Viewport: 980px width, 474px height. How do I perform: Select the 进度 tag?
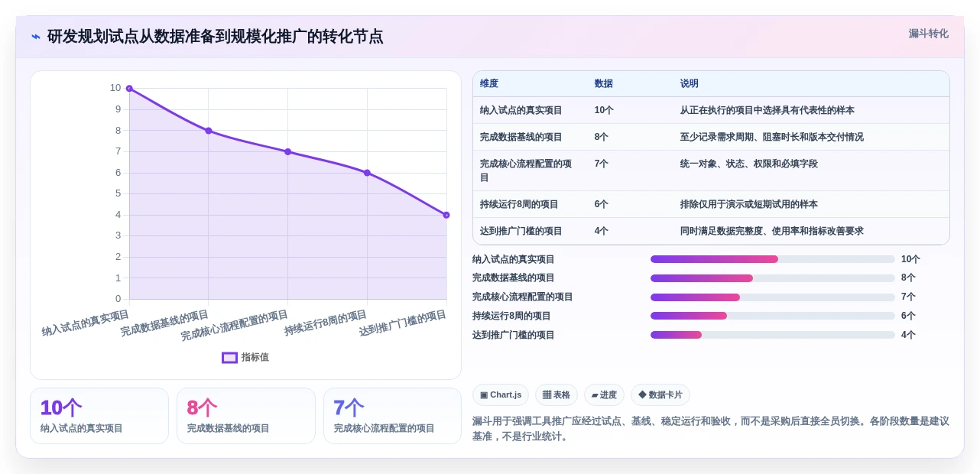604,394
